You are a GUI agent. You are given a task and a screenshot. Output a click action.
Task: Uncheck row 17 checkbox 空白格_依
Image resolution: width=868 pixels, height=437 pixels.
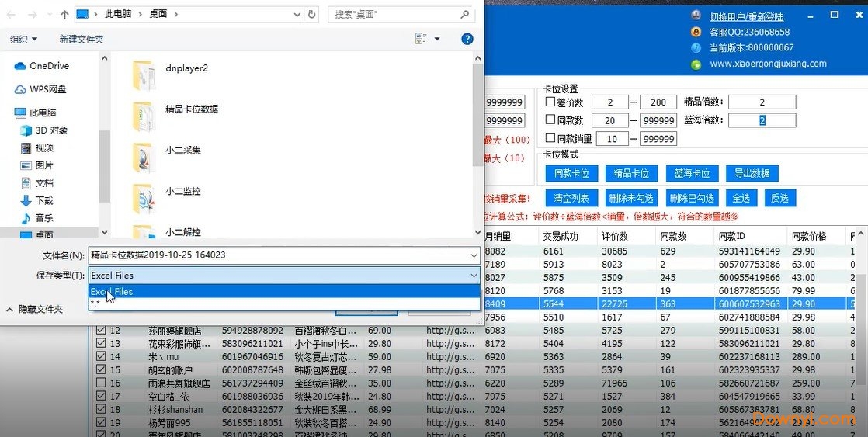pos(101,396)
